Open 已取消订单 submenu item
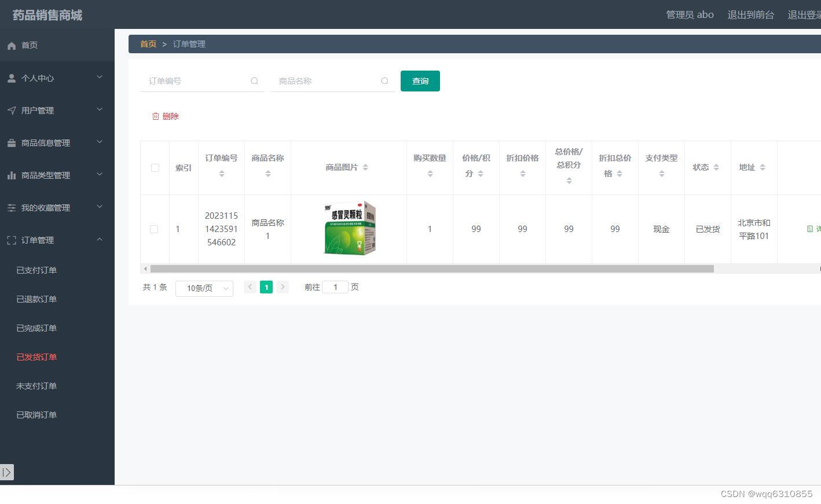 click(36, 415)
